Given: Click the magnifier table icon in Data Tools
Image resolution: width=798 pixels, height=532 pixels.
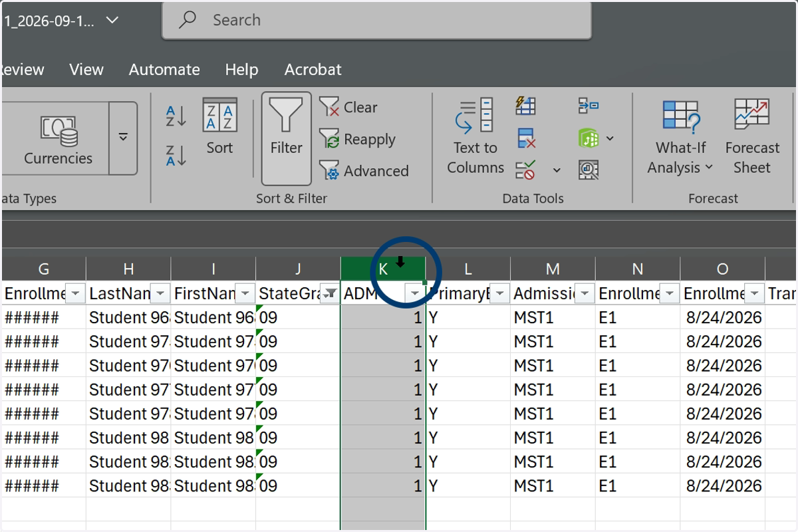Looking at the screenshot, I should (589, 170).
